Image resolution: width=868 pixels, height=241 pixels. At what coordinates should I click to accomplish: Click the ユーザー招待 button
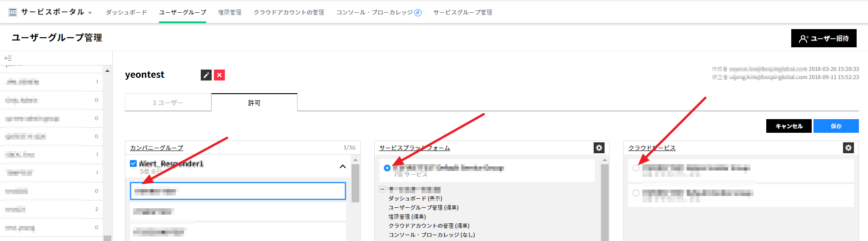tap(823, 38)
